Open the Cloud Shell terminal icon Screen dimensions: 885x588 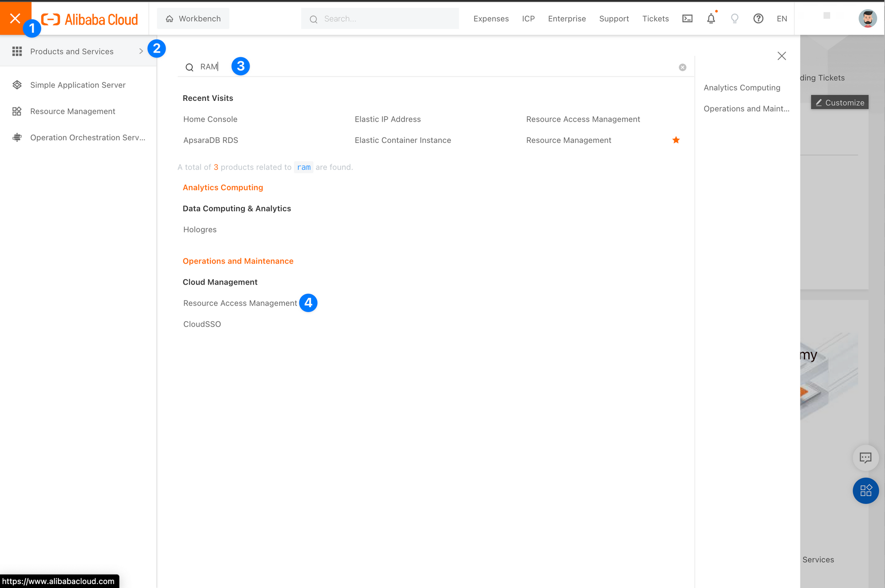[x=687, y=19]
